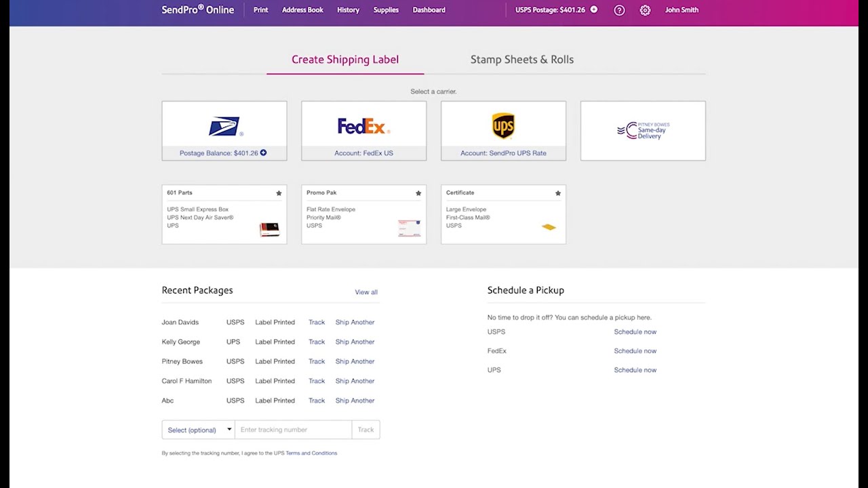868x488 pixels.
Task: Open the Dashboard menu
Action: click(429, 10)
